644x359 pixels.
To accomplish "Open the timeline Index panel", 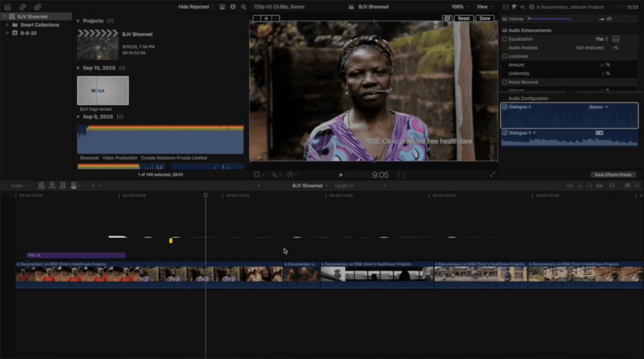I will (x=17, y=186).
